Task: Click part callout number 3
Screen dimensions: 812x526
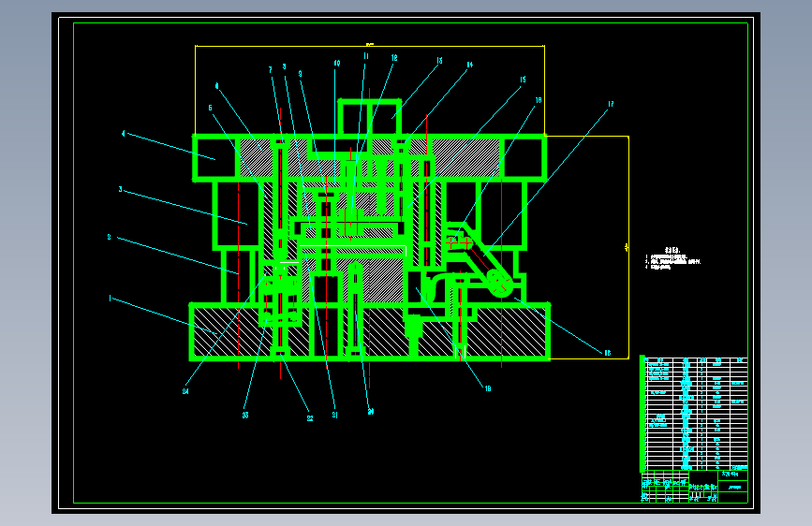Action: pos(120,189)
